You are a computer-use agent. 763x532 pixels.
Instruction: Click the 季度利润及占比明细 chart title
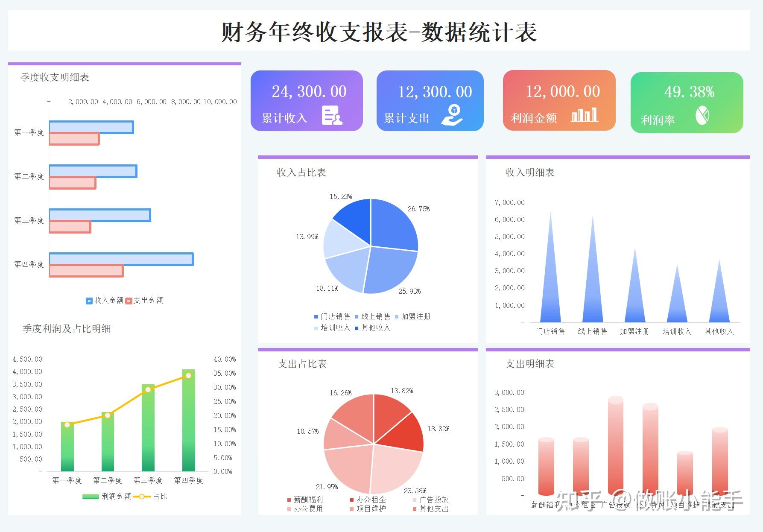coord(67,329)
